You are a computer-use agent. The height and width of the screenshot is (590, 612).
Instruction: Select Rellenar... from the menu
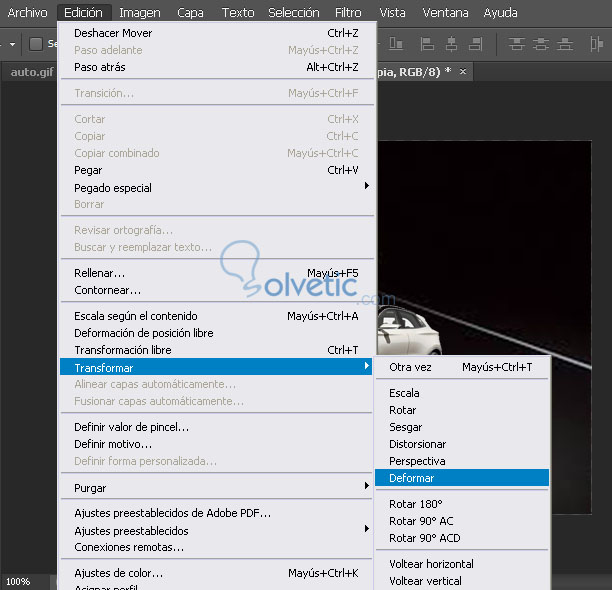[217, 273]
